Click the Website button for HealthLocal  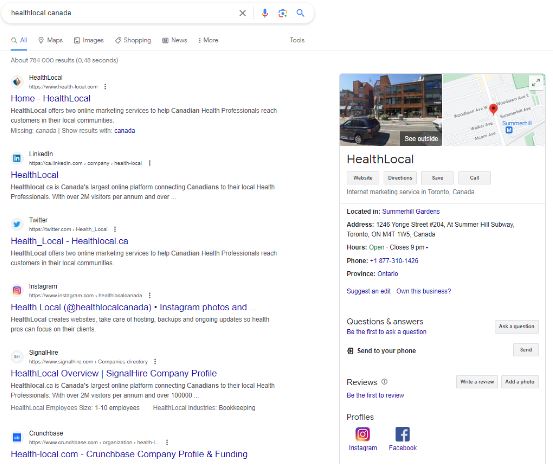click(363, 178)
